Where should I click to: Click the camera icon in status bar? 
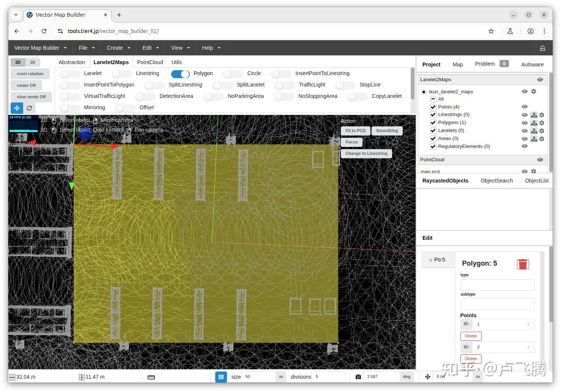point(358,377)
